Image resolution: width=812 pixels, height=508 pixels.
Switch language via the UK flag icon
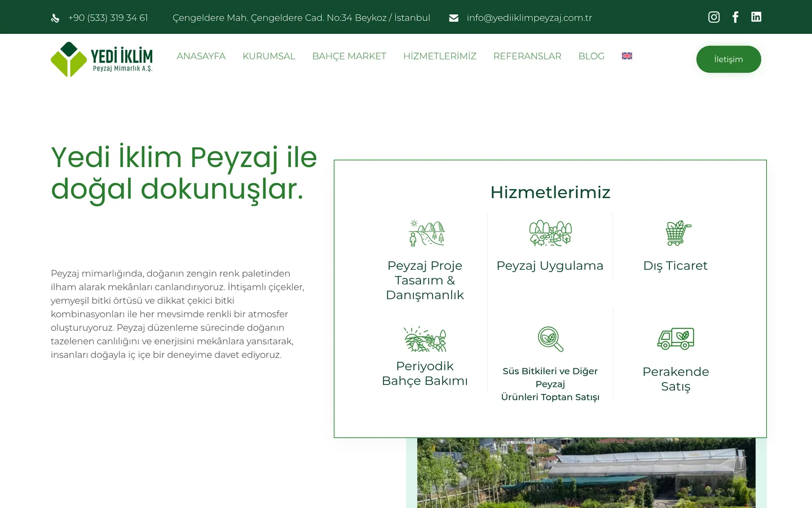tap(627, 56)
